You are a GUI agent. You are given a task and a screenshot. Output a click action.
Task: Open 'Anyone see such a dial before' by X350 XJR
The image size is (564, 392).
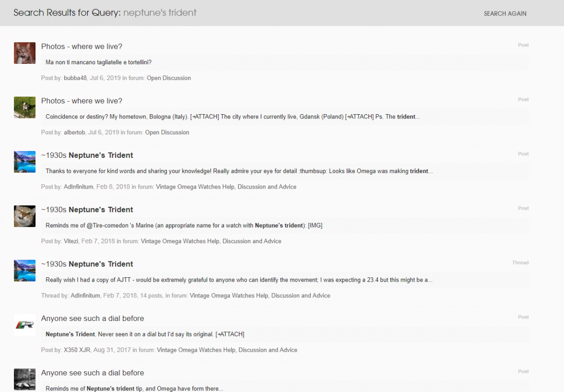point(93,319)
